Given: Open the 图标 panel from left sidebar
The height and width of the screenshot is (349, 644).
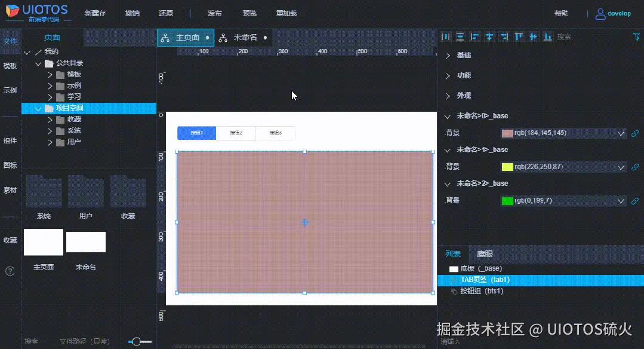Looking at the screenshot, I should [x=10, y=165].
